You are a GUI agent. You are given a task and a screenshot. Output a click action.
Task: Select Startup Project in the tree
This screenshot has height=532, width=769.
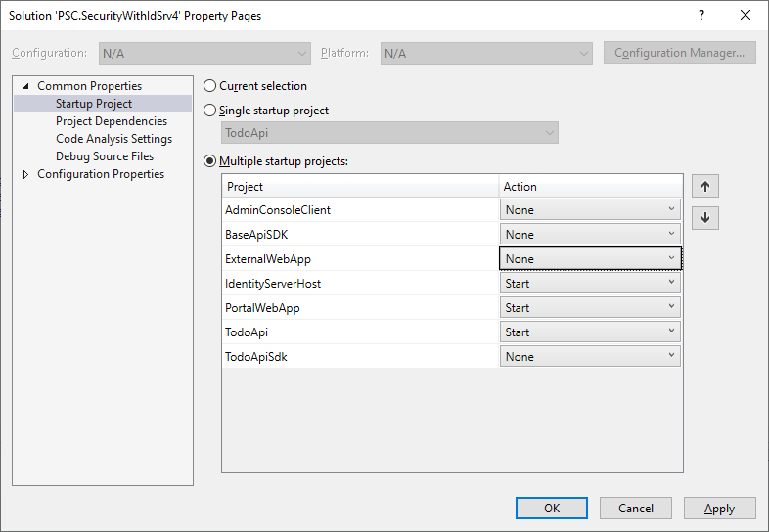pos(94,104)
